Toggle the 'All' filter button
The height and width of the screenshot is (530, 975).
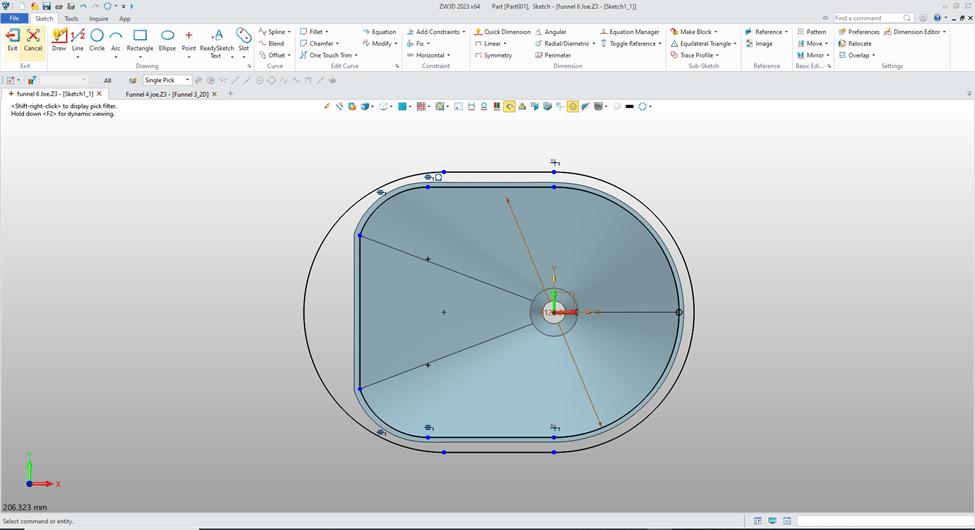(107, 80)
